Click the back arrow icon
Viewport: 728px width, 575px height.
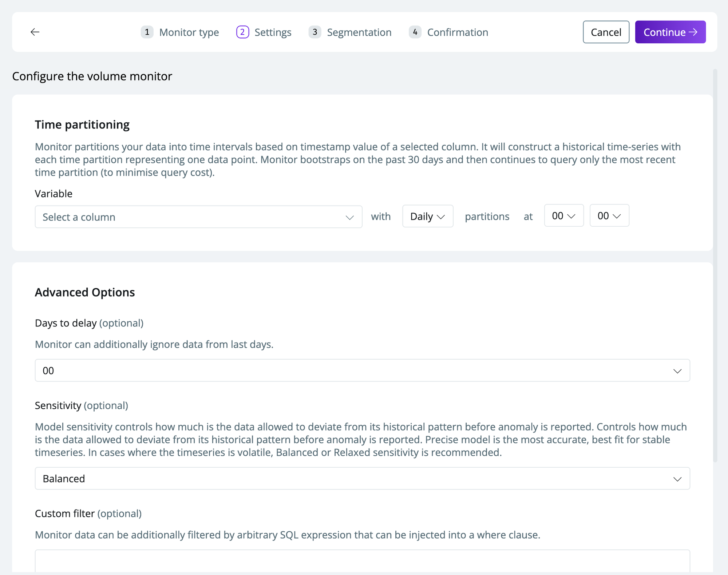tap(35, 32)
